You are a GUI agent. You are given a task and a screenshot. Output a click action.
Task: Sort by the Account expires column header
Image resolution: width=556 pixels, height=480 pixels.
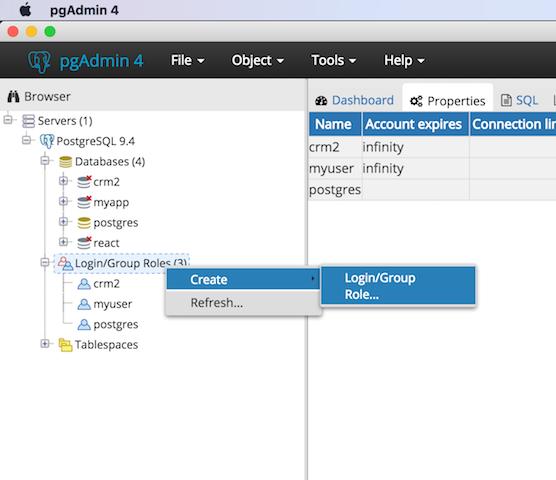point(415,124)
